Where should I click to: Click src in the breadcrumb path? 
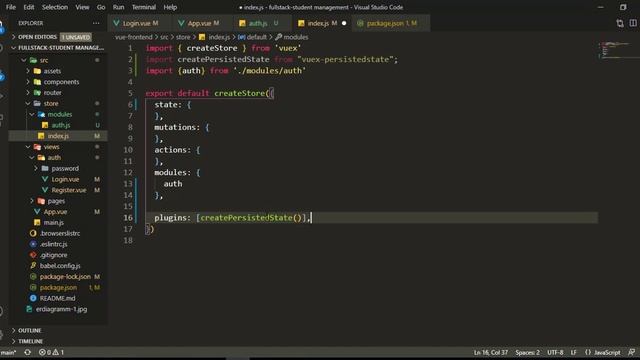[x=164, y=37]
